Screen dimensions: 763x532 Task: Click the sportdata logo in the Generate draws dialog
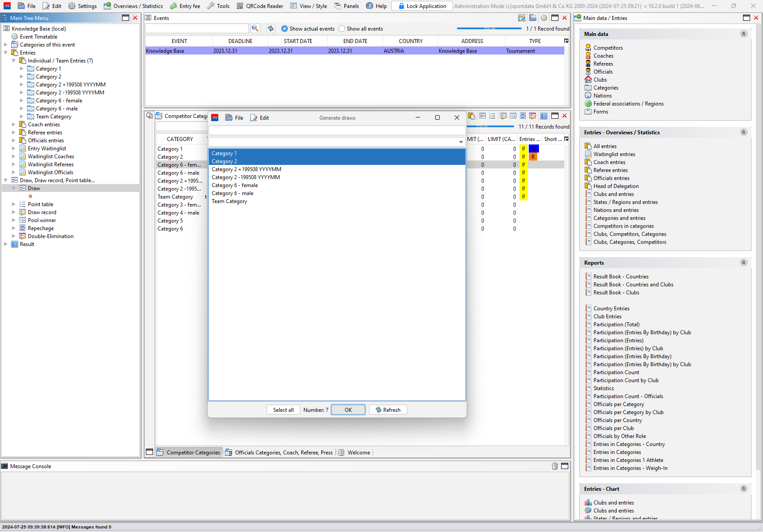pos(215,117)
